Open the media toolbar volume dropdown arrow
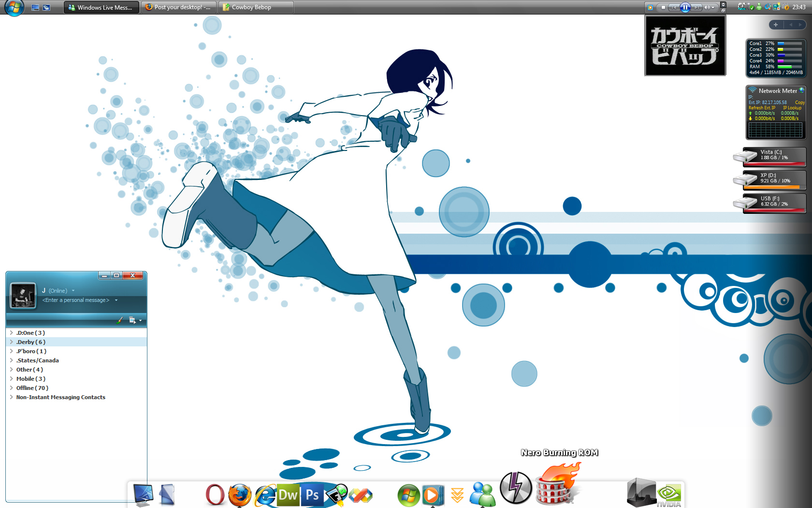Viewport: 812px width, 508px height. click(x=713, y=7)
